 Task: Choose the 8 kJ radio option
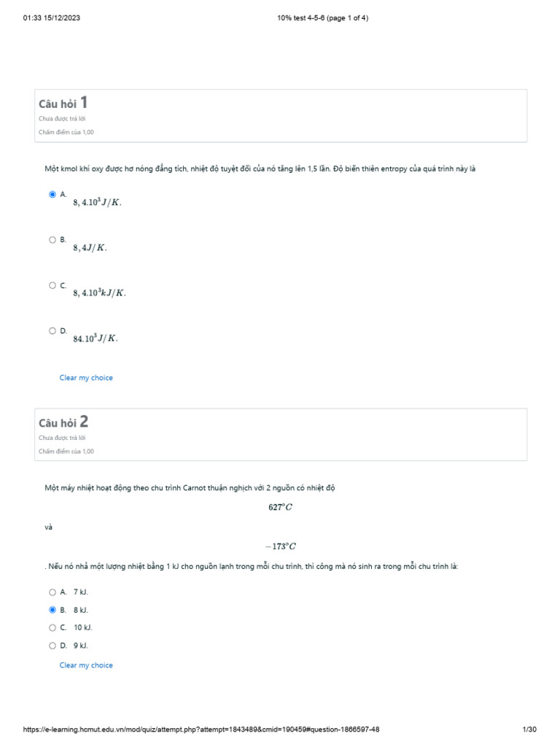52,610
